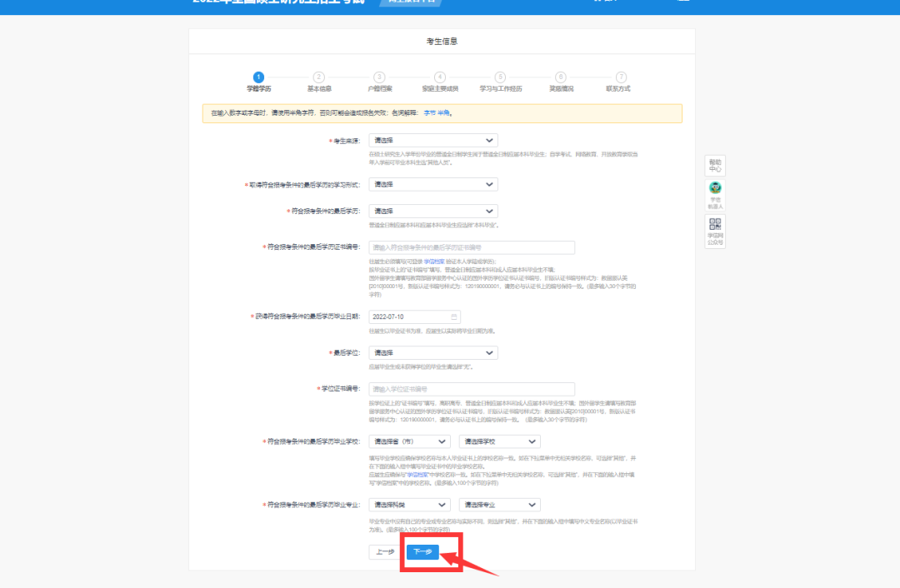Click the 学位证书编号 input field
Screen dimensions: 900x588
(471, 389)
